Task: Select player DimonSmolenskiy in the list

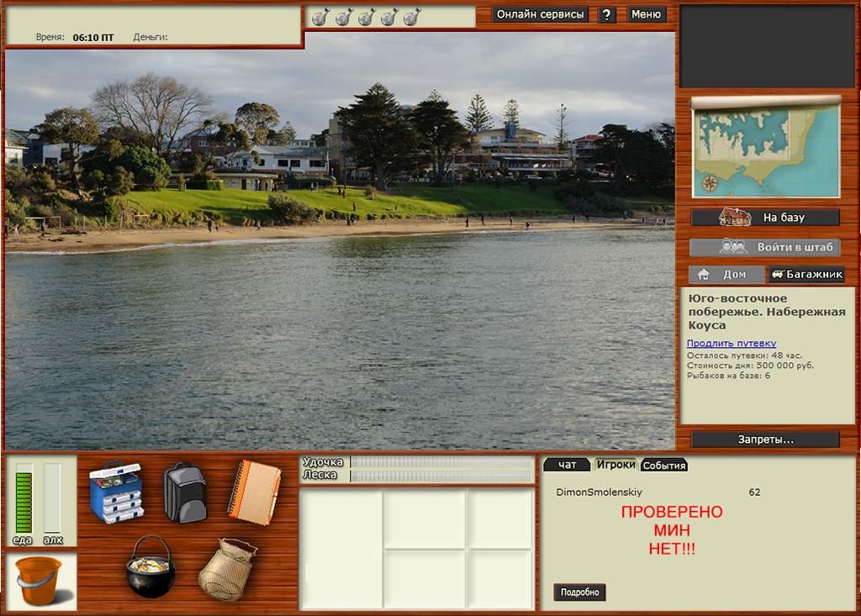Action: click(599, 492)
